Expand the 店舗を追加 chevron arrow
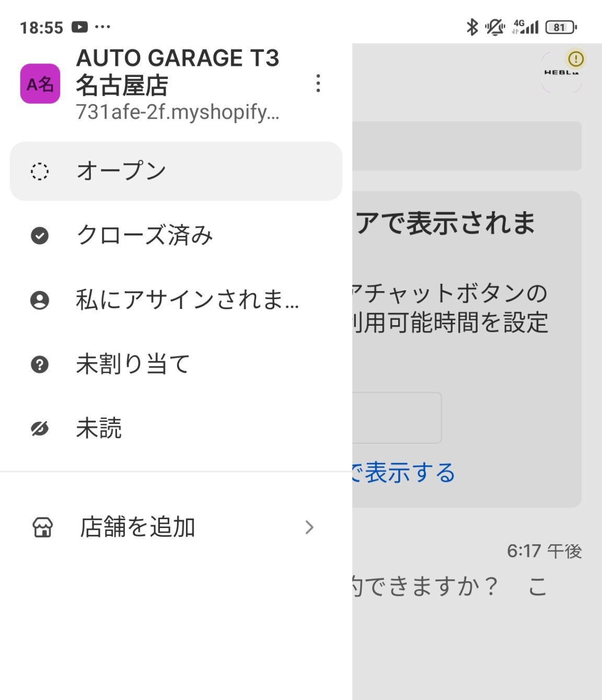The width and height of the screenshot is (602, 700). (x=309, y=527)
